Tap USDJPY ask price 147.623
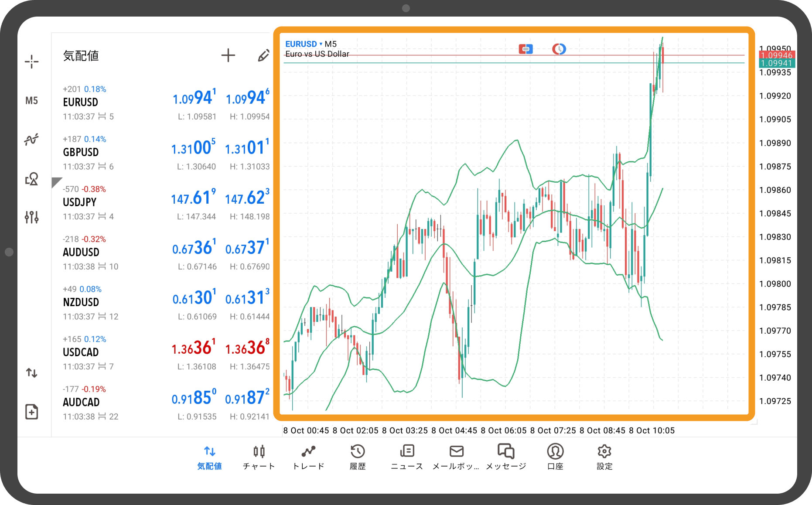The image size is (812, 505). (x=247, y=197)
